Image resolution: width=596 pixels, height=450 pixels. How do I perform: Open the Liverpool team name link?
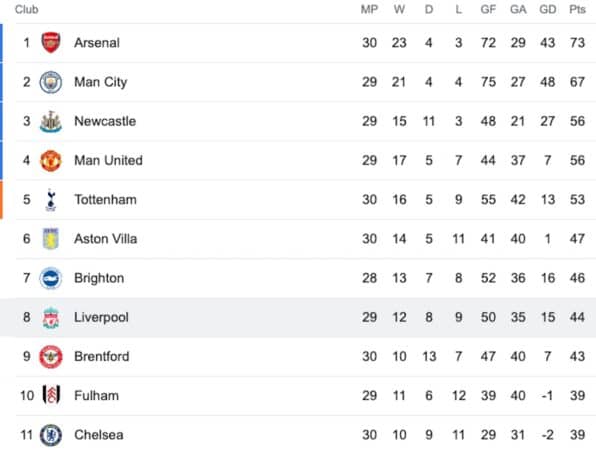[101, 317]
